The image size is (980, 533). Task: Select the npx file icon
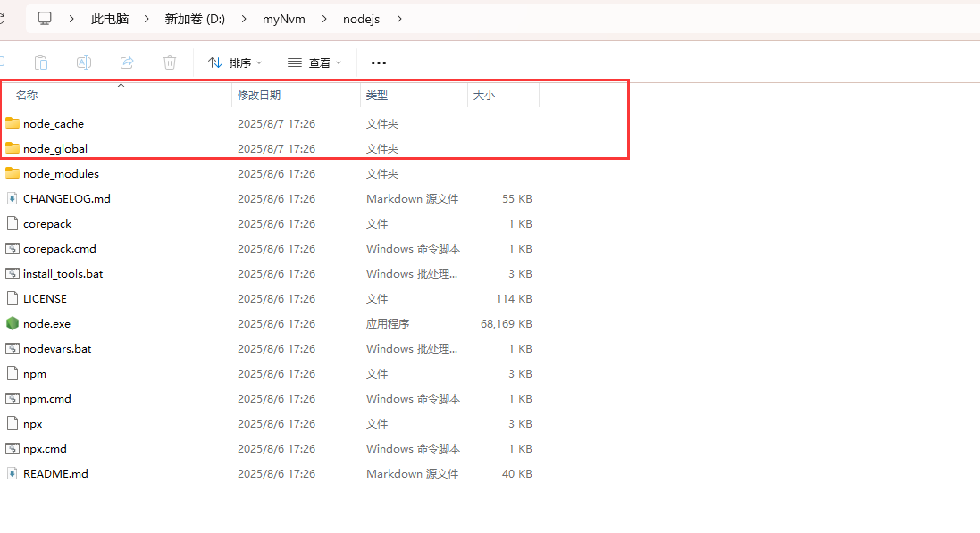pyautogui.click(x=13, y=423)
